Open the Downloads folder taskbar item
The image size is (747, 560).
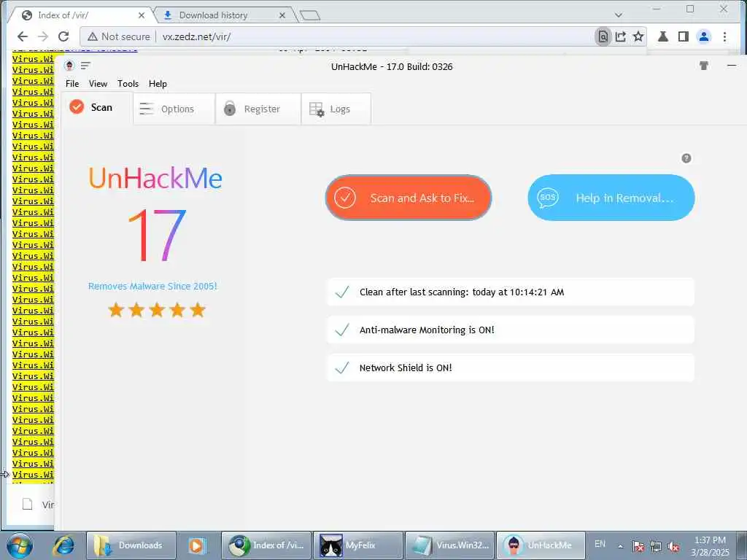[131, 545]
